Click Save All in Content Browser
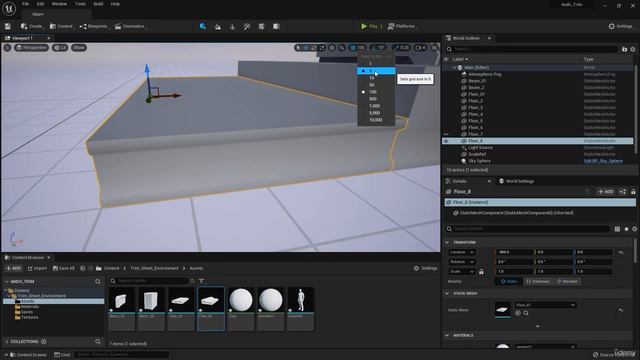 (x=64, y=268)
